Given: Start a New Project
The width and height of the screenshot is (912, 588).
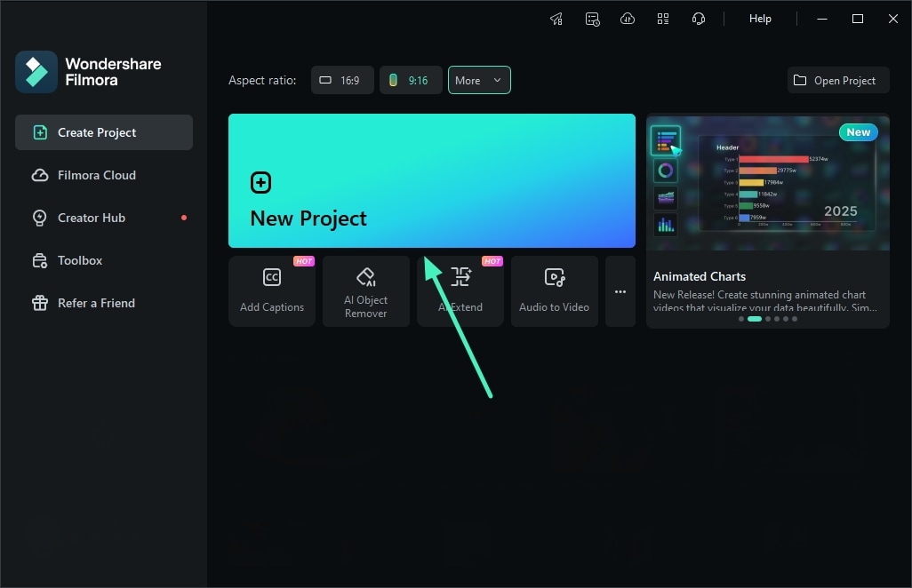Looking at the screenshot, I should click(x=432, y=180).
